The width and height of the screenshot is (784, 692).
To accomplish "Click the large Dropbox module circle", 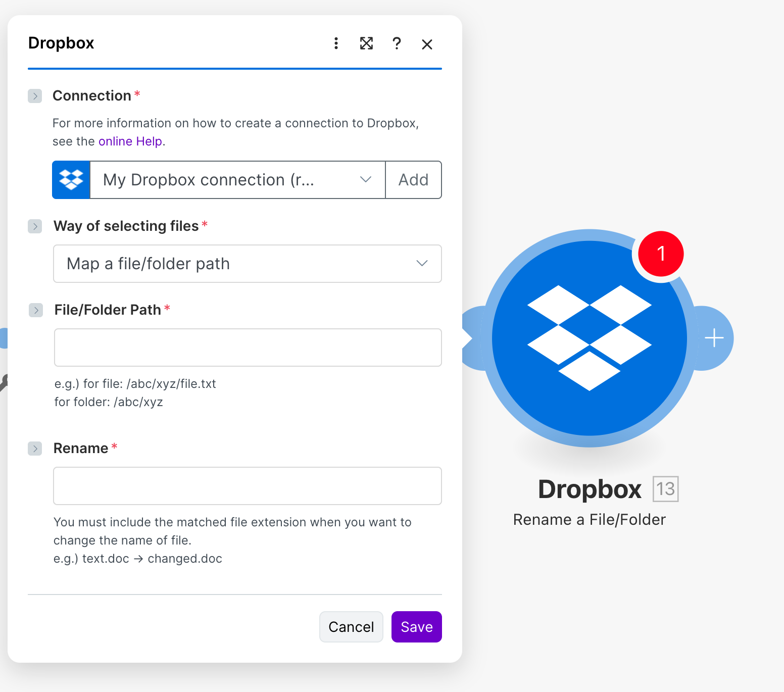I will point(590,338).
